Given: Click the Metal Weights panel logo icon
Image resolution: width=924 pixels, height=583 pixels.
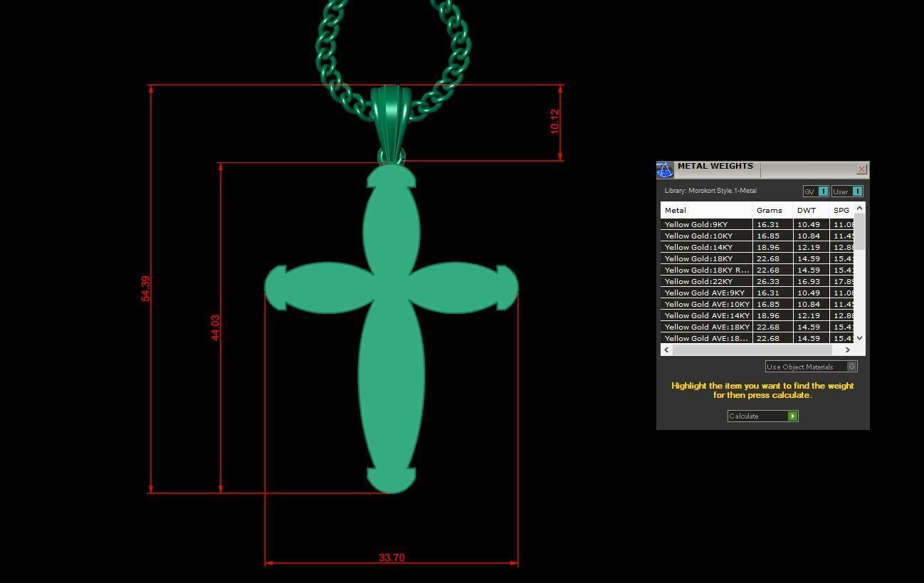Looking at the screenshot, I should [664, 169].
